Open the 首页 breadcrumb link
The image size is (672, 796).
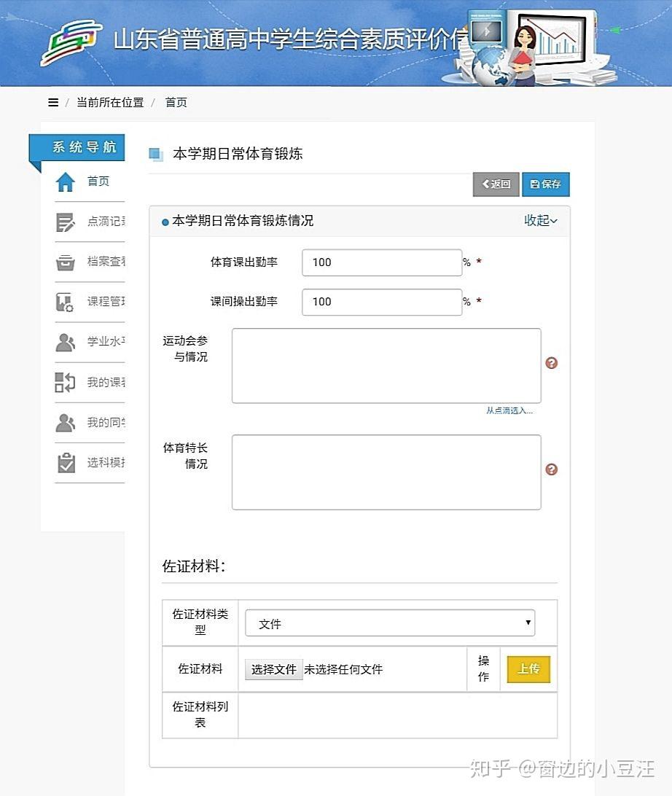pyautogui.click(x=177, y=102)
